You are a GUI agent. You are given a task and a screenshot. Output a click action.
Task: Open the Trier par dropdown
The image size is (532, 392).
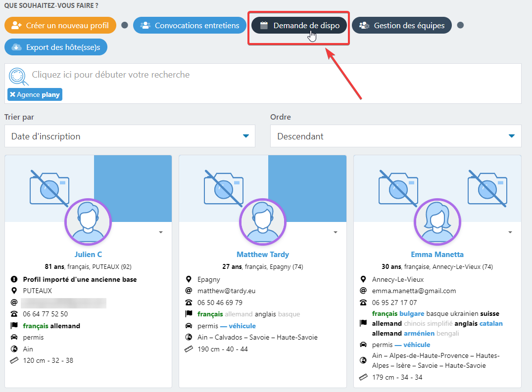(130, 136)
